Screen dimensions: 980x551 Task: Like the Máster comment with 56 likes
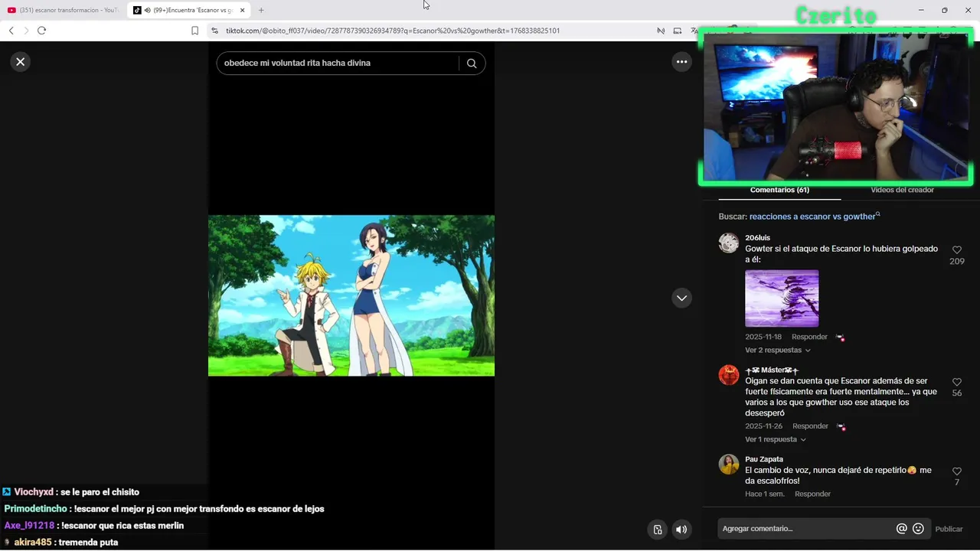[x=956, y=382]
